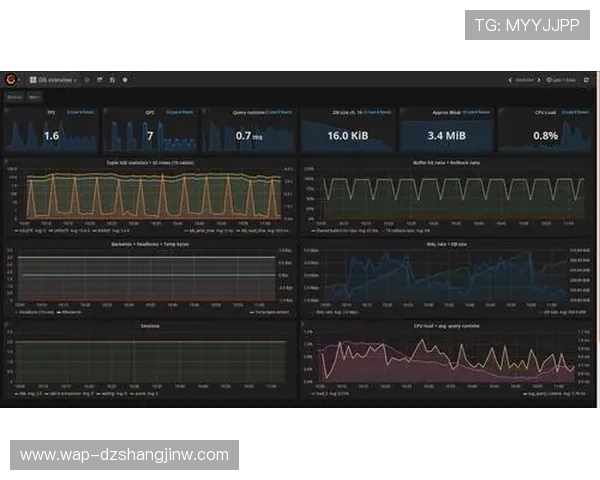The height and width of the screenshot is (480, 600).
Task: Open the Approx Bloat panel title menu
Action: (447, 113)
